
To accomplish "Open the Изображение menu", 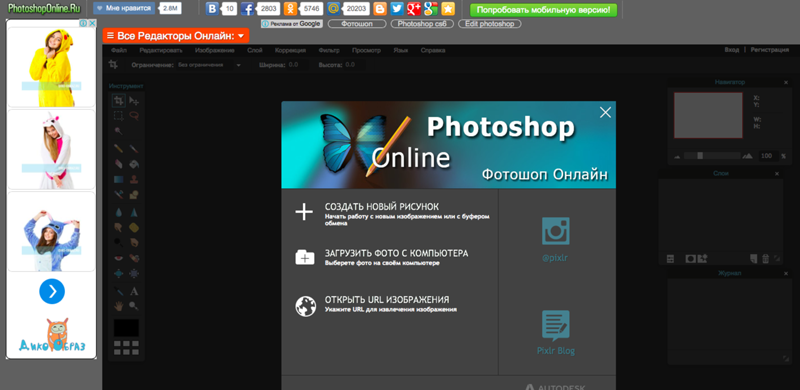I will pos(214,51).
